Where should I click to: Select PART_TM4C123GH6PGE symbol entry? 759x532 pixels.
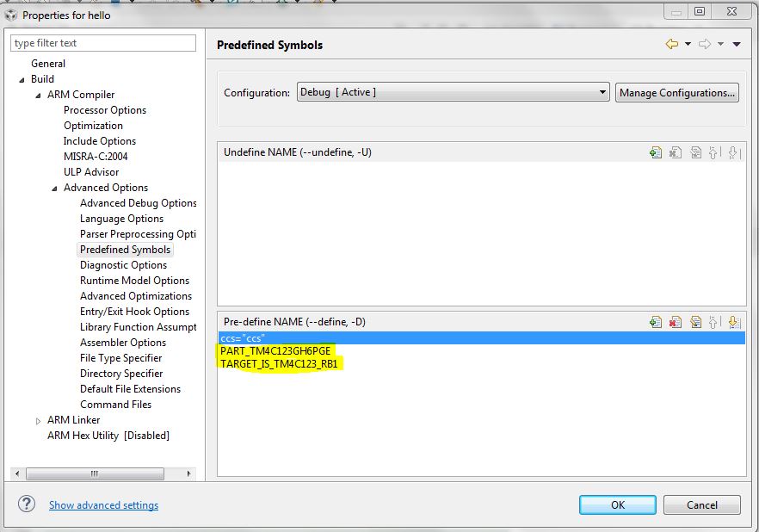pyautogui.click(x=275, y=351)
